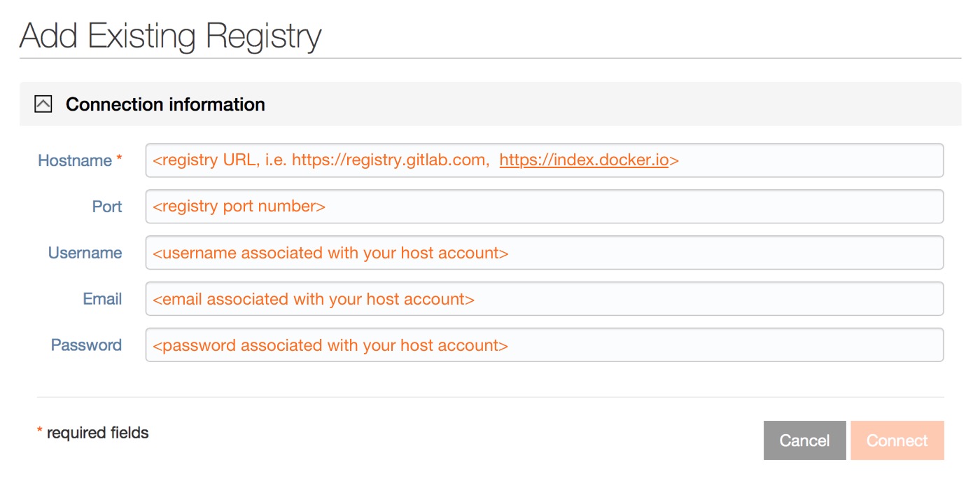This screenshot has width=980, height=479.
Task: Collapse the Connection information section
Action: pos(44,103)
